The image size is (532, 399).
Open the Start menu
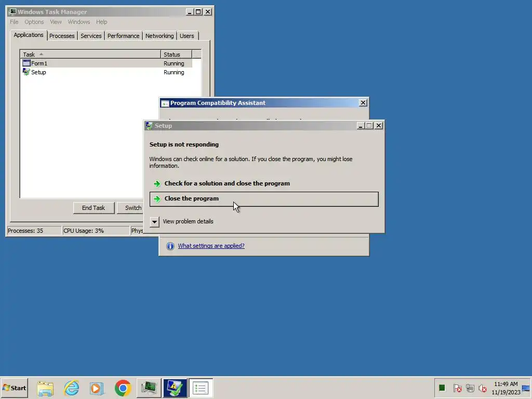14,388
